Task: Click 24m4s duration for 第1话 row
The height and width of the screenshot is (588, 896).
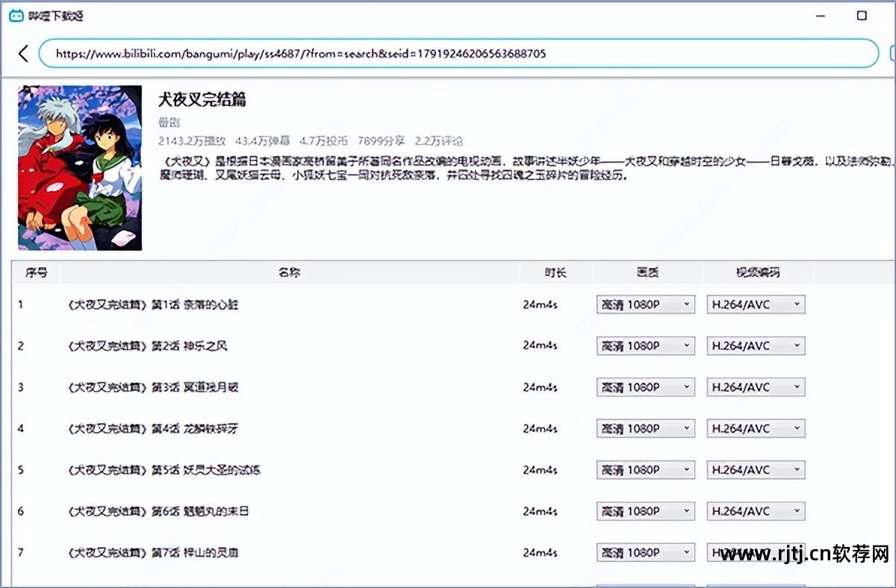Action: tap(540, 304)
